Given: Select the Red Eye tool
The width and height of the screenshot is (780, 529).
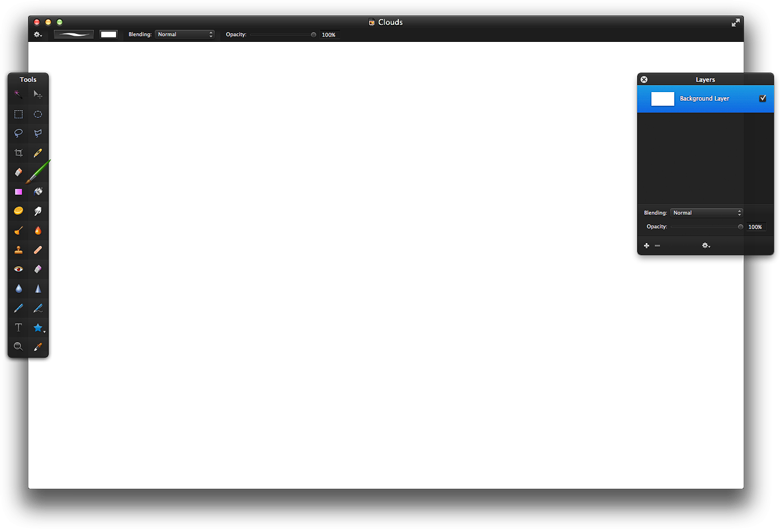Looking at the screenshot, I should (18, 269).
